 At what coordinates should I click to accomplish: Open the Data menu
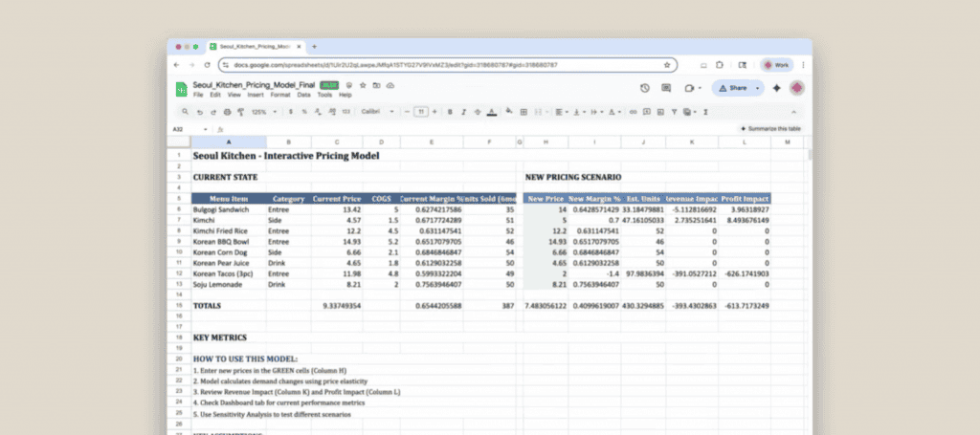[x=303, y=95]
